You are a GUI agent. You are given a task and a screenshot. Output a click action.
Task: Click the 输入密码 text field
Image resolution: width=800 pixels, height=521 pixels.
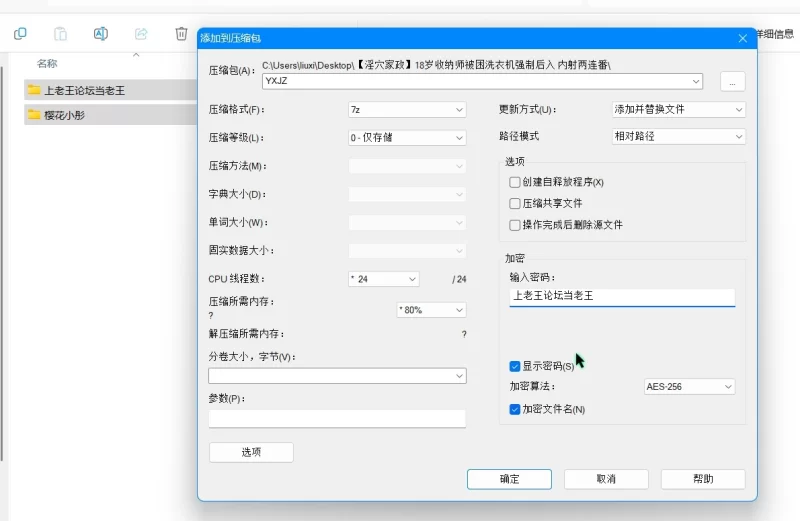tap(621, 296)
